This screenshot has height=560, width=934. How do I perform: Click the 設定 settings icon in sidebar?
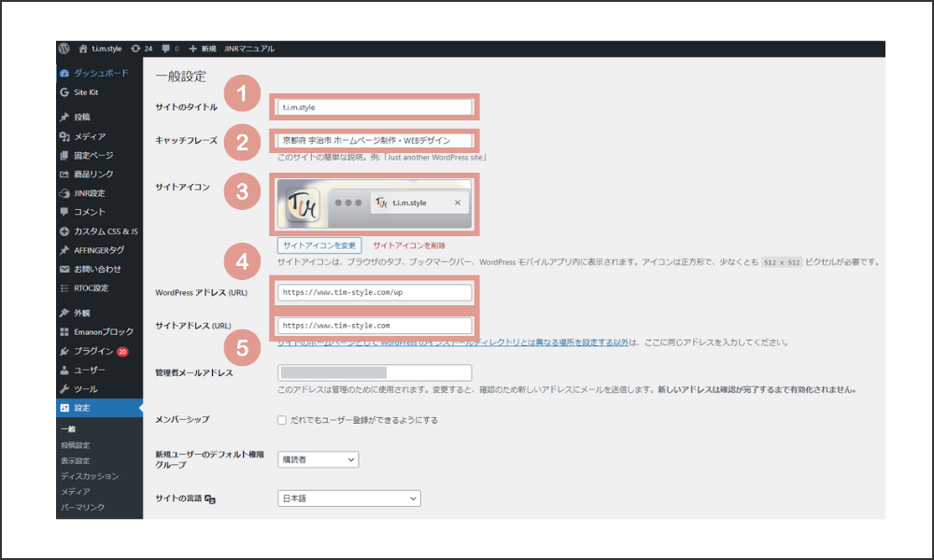tap(64, 408)
